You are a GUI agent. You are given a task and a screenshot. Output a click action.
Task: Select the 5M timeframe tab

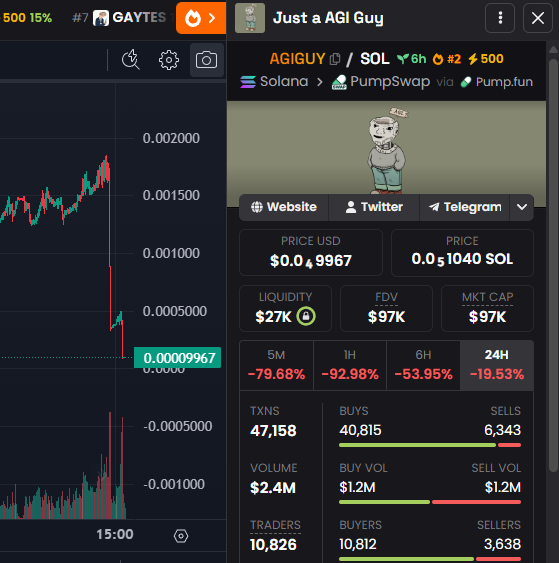click(276, 365)
